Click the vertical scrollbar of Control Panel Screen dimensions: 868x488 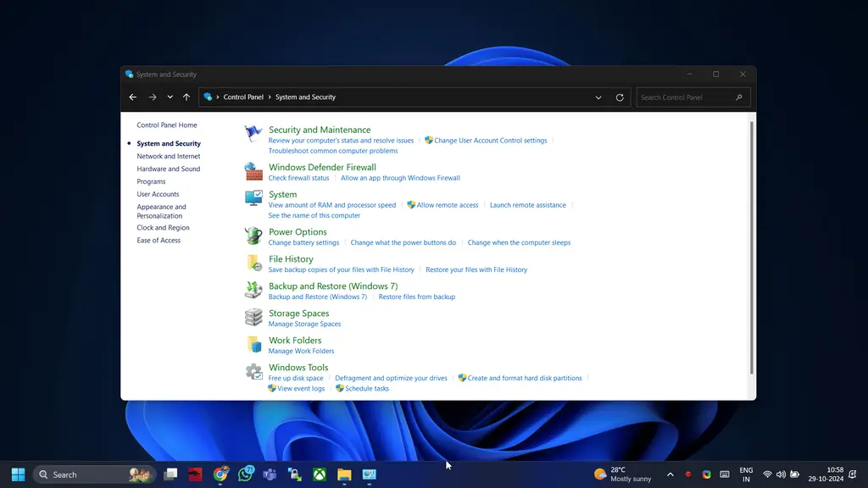(751, 247)
